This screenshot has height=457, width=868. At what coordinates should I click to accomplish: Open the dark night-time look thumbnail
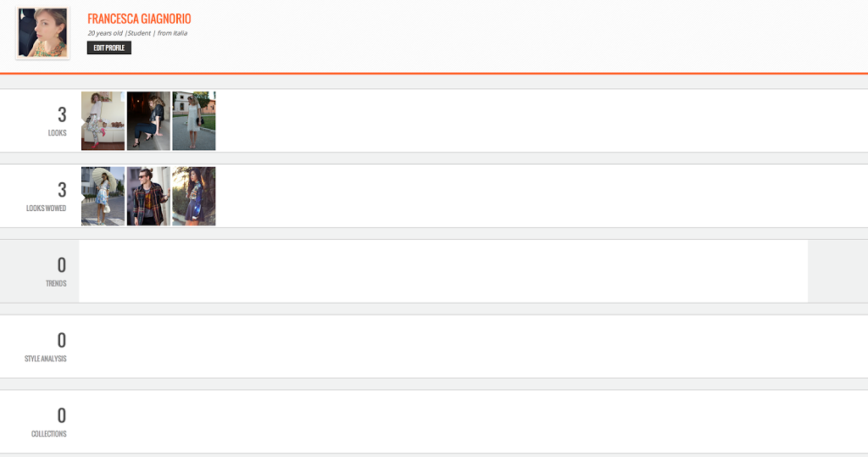[148, 120]
